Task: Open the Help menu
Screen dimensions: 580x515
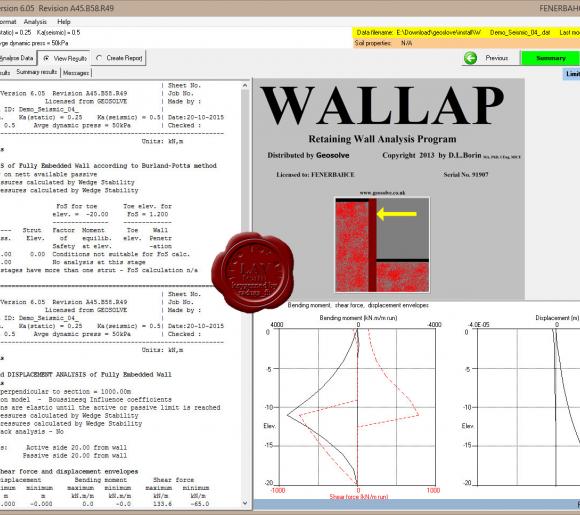Action: point(64,22)
